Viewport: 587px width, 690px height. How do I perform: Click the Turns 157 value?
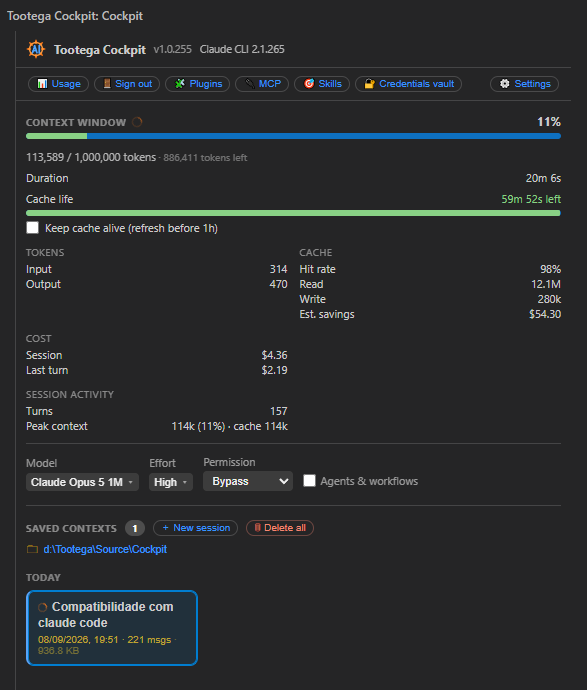[x=279, y=411]
